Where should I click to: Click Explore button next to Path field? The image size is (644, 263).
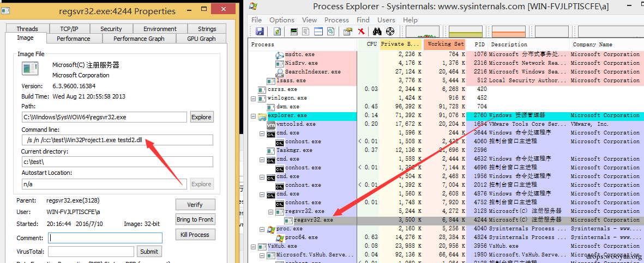tap(201, 117)
